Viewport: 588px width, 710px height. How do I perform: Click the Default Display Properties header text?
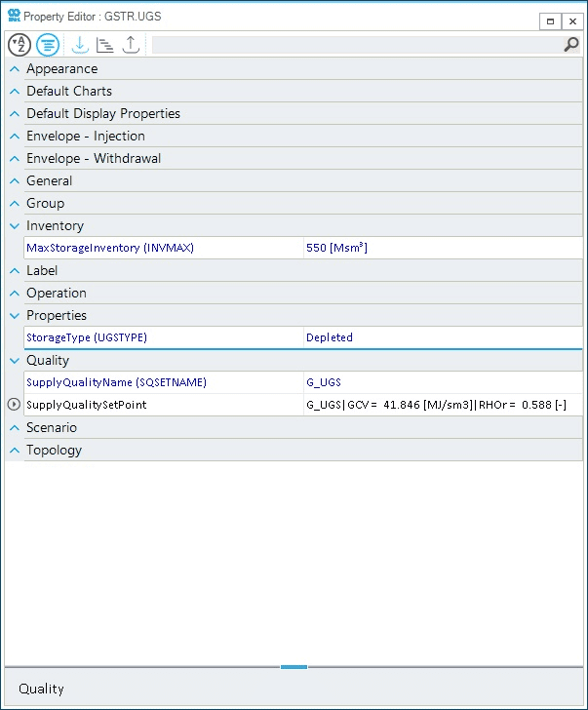103,114
